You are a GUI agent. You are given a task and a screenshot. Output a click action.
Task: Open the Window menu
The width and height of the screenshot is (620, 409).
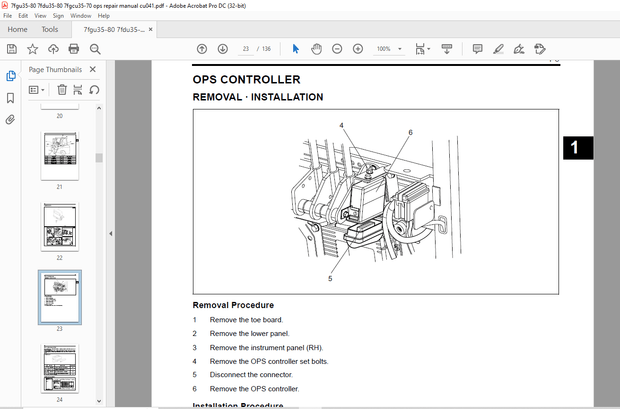81,16
